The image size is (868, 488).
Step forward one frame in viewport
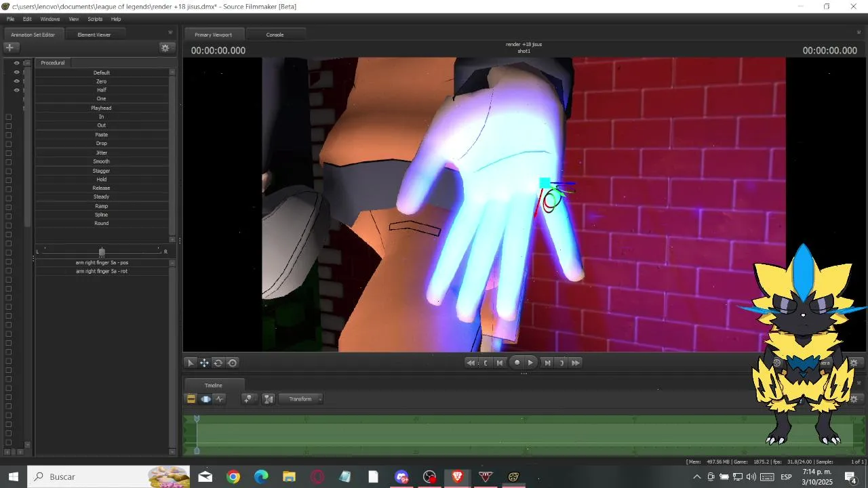(547, 363)
